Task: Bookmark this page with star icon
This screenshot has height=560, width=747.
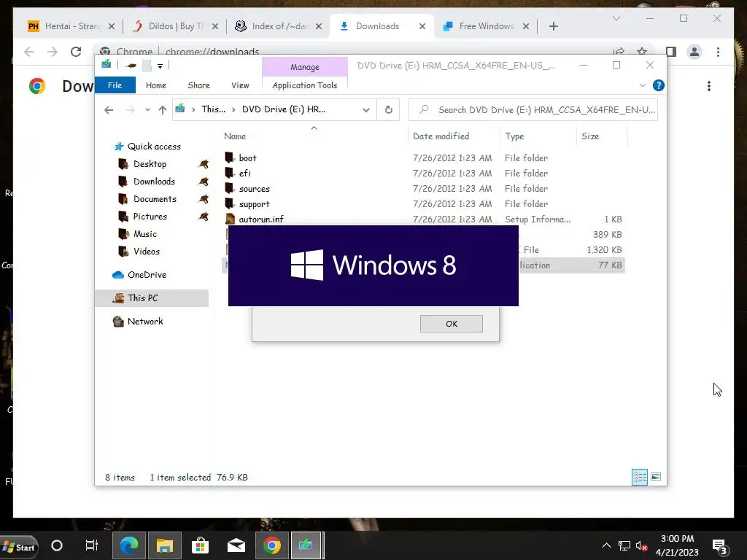Action: click(x=642, y=52)
